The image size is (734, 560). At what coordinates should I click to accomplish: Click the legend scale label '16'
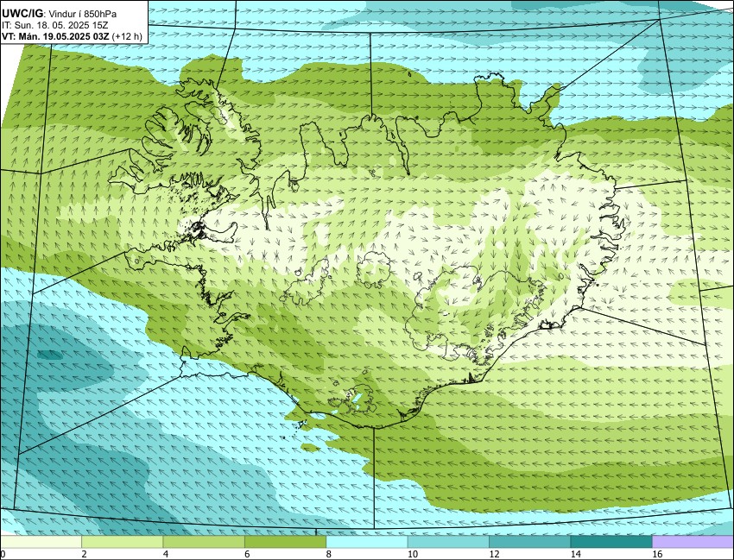(657, 554)
